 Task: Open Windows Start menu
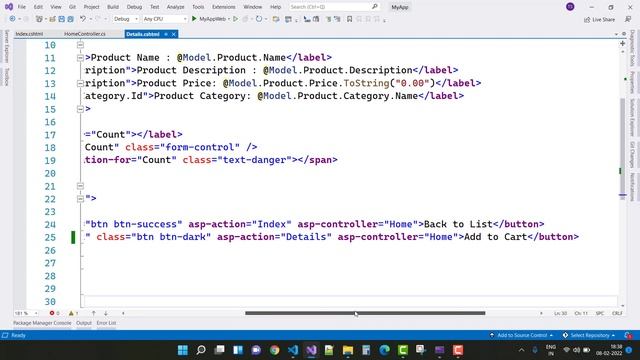click(x=183, y=350)
